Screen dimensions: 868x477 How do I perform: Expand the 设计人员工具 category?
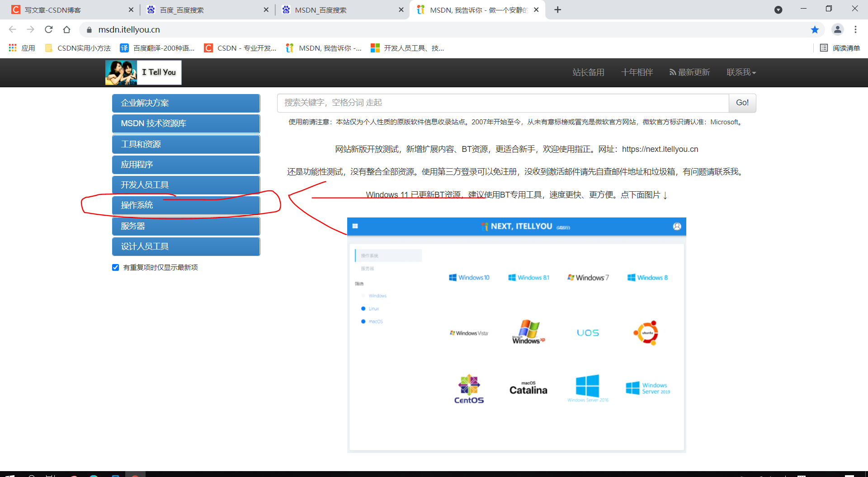tap(186, 246)
